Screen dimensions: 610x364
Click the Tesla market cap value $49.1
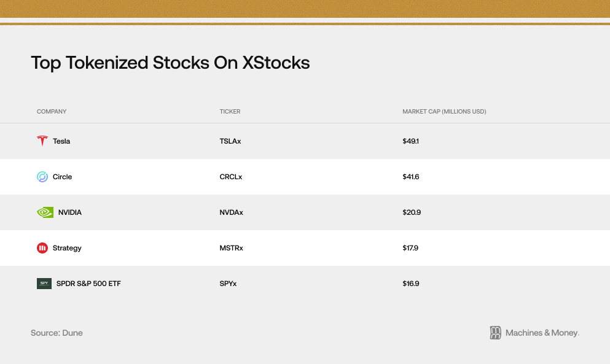coord(410,141)
